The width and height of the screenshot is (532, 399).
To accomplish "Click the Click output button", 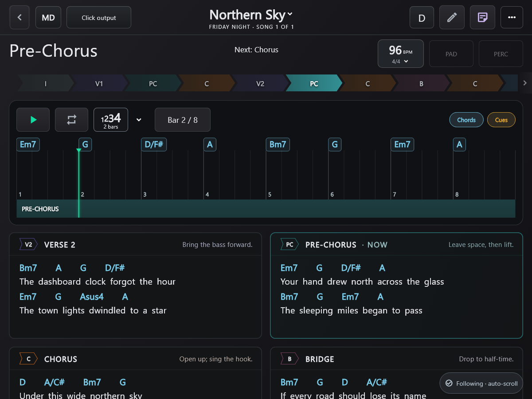I will (x=98, y=17).
